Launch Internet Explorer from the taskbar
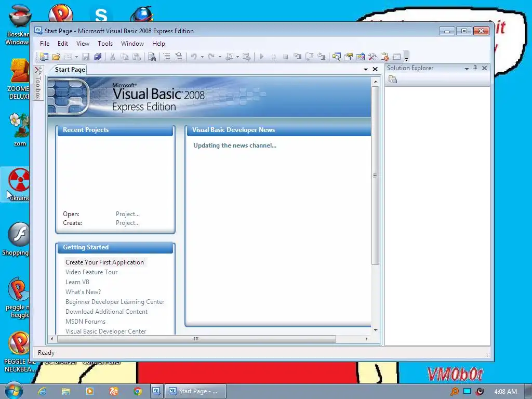This screenshot has width=532, height=399. click(x=42, y=391)
